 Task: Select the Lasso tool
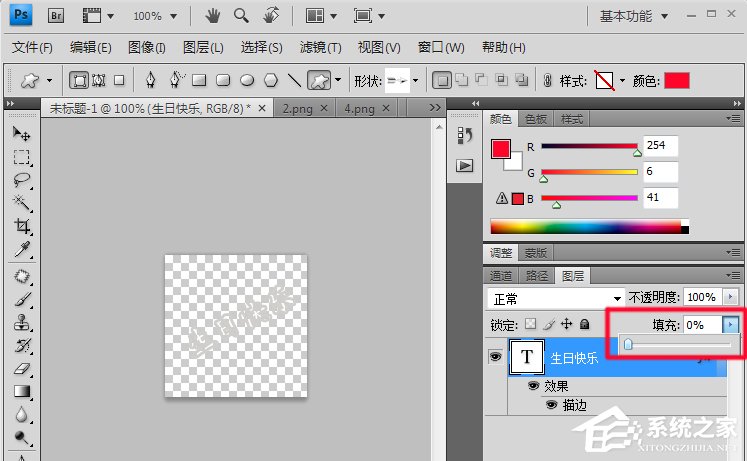point(21,180)
